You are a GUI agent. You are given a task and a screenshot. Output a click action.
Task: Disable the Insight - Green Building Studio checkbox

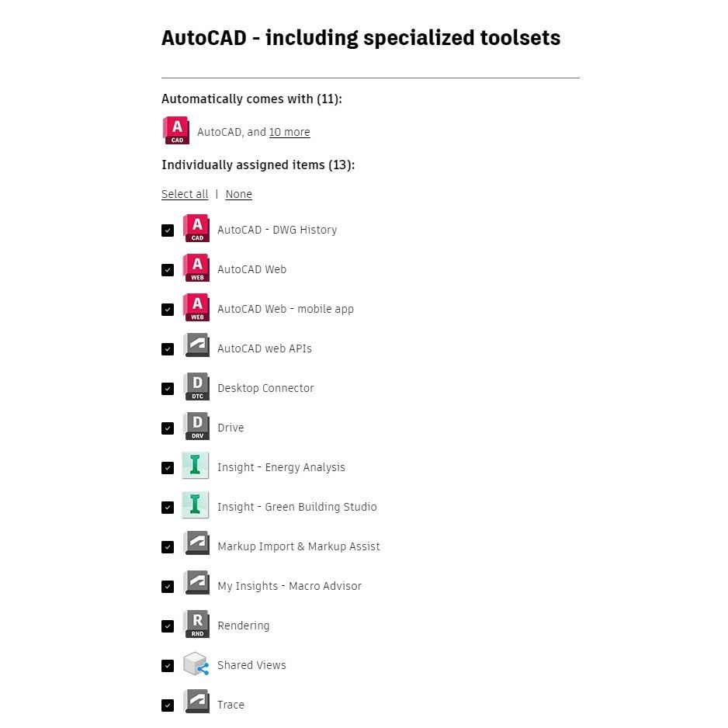tap(168, 508)
